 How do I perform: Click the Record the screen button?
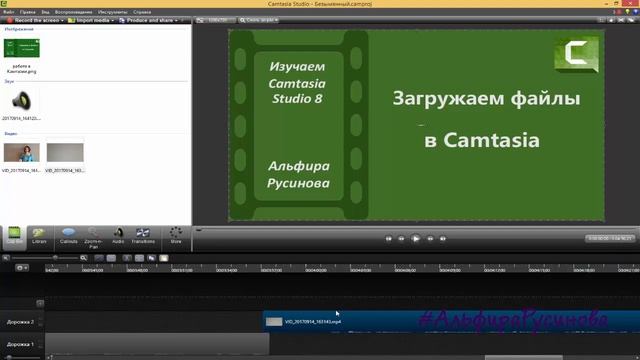click(x=33, y=20)
